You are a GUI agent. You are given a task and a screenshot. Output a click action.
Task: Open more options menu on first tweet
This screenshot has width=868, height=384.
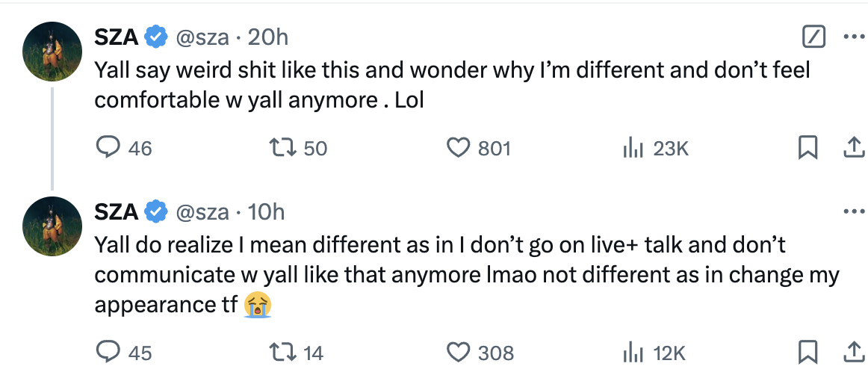(x=854, y=37)
